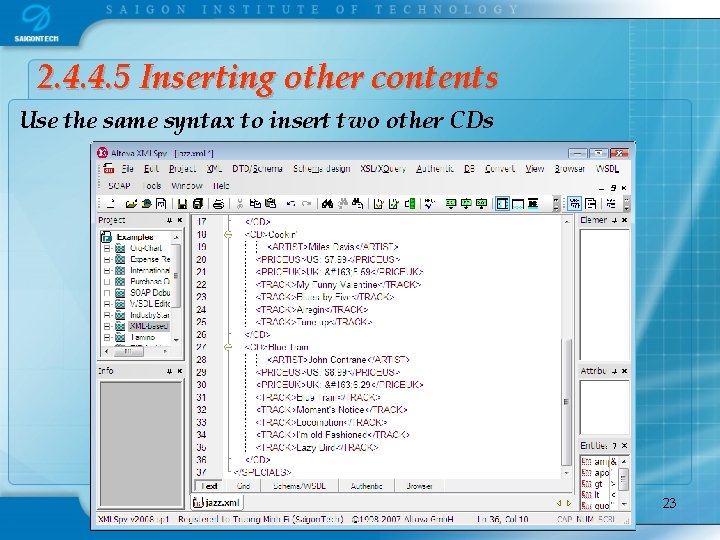
Task: Pin the Info panel
Action: tap(169, 371)
